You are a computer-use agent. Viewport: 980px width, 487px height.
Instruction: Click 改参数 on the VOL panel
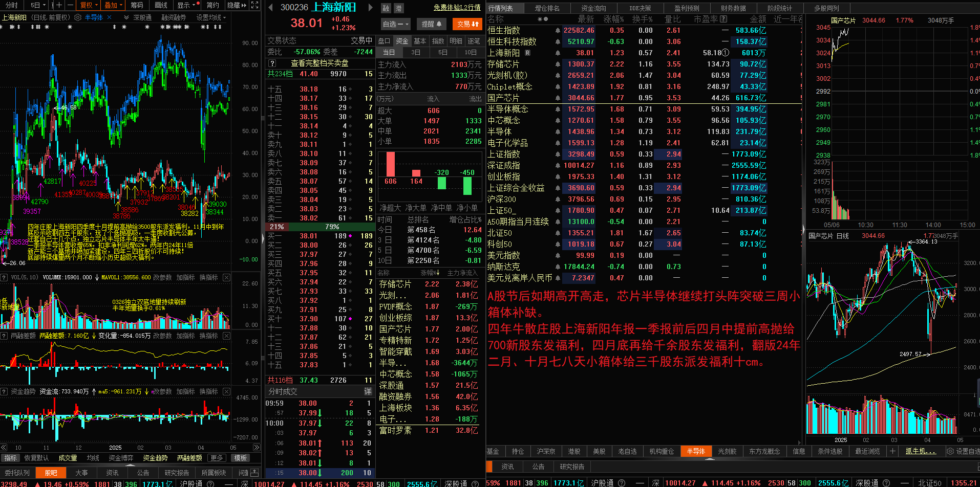click(162, 277)
